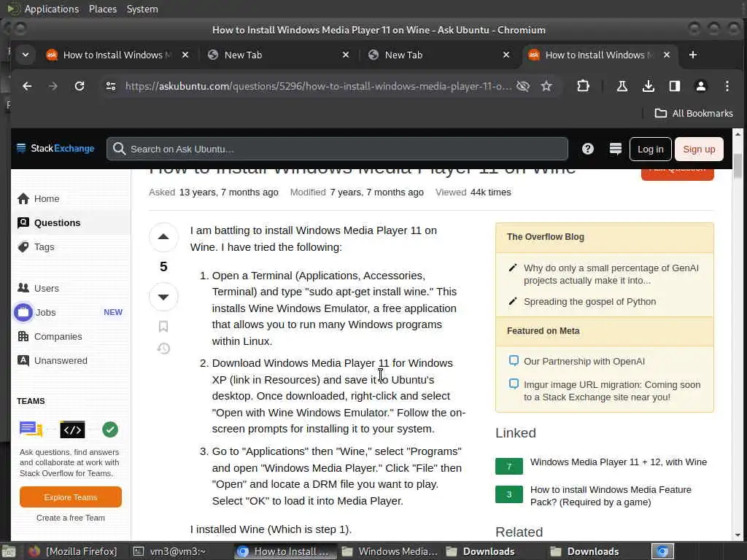Click the vote score 5

(163, 267)
